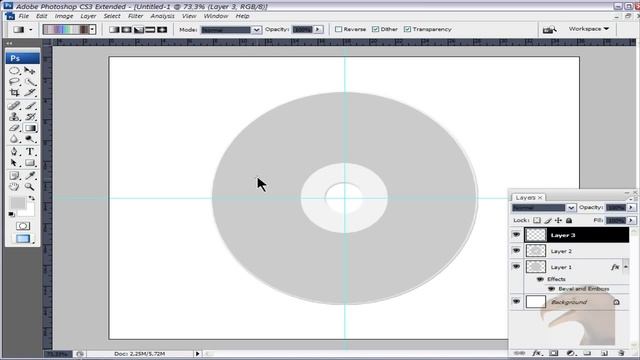The image size is (640, 360).
Task: Toggle Quick Mask mode
Action: (x=23, y=226)
